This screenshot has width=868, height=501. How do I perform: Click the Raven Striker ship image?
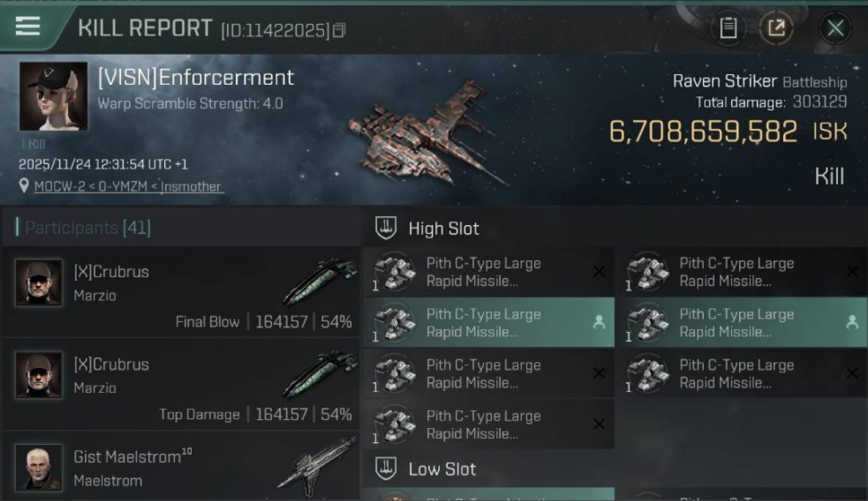coord(427,134)
